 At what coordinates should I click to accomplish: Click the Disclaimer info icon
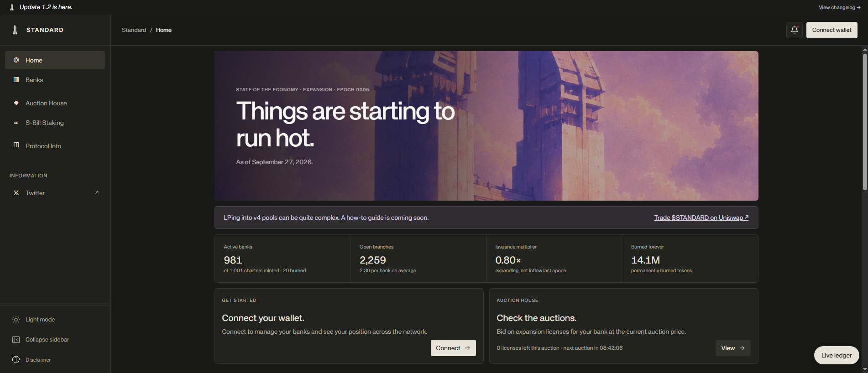click(x=16, y=360)
